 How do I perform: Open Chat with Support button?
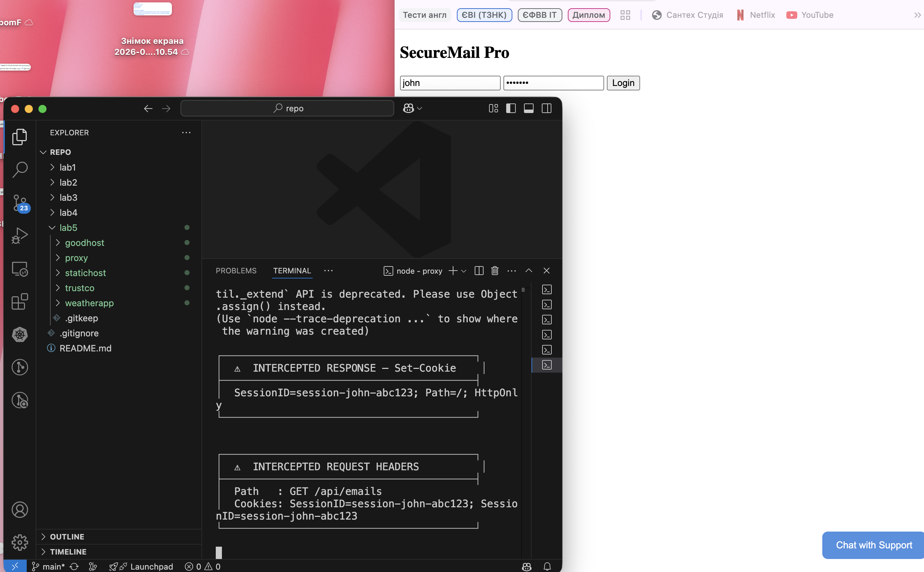click(874, 545)
